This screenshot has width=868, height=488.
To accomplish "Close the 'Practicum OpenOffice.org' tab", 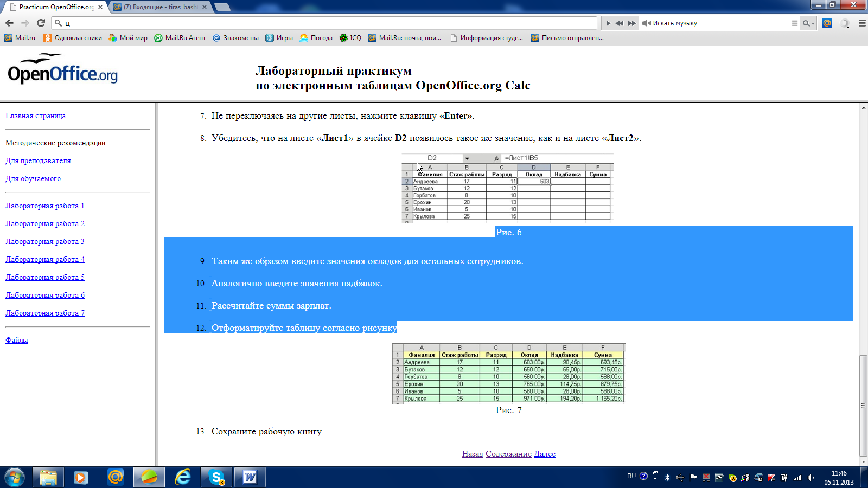I will pos(100,7).
